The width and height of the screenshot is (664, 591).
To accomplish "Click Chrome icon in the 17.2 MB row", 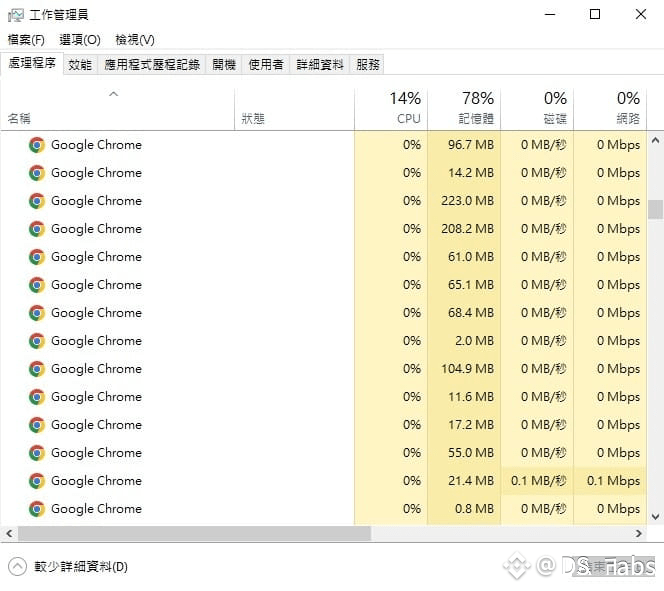I will point(37,425).
